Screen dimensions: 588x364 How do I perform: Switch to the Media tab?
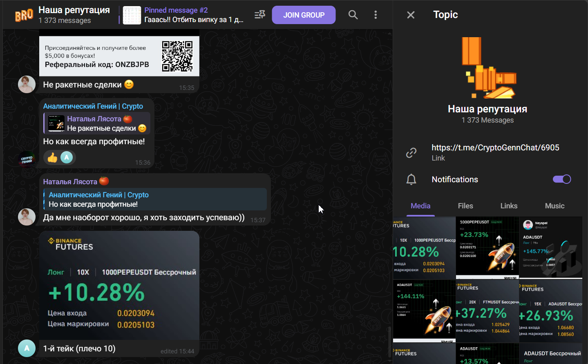click(x=420, y=206)
